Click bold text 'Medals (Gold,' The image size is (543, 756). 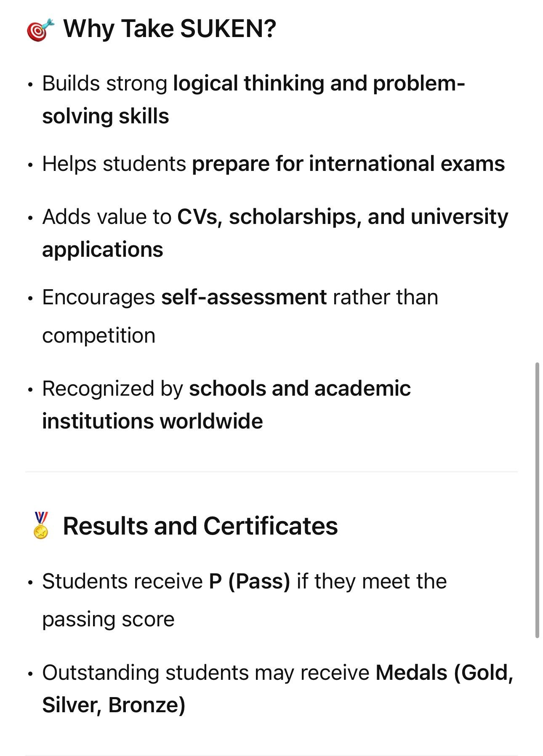pyautogui.click(x=444, y=673)
